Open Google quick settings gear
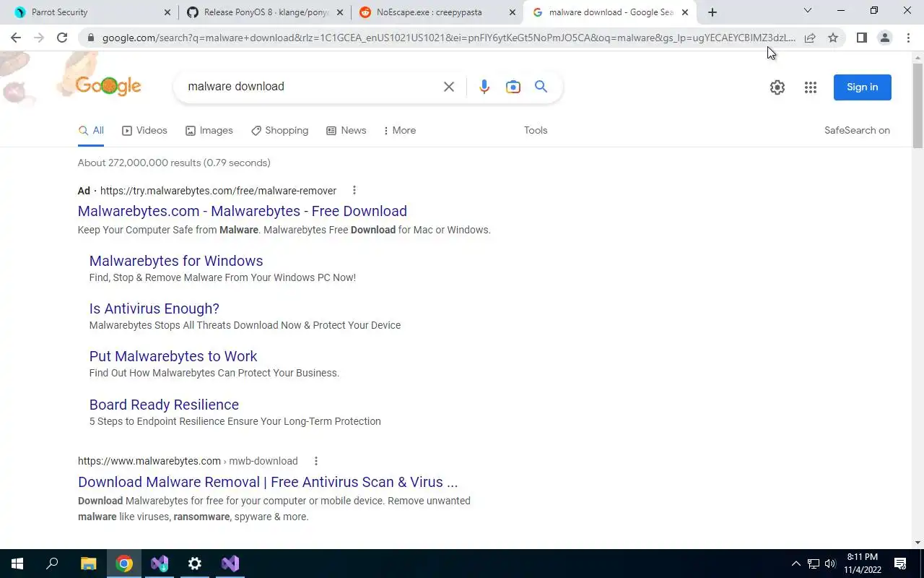The height and width of the screenshot is (578, 924). [777, 87]
